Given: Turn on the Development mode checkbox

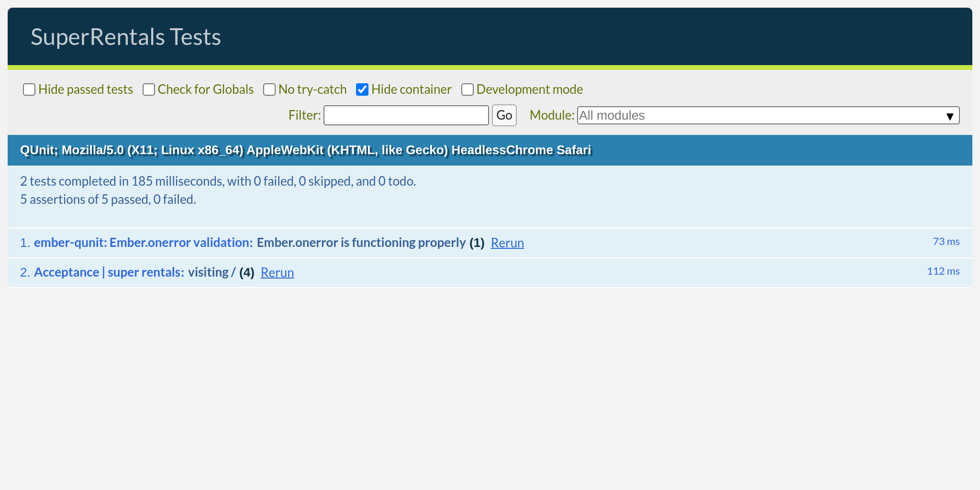Looking at the screenshot, I should click(x=468, y=89).
